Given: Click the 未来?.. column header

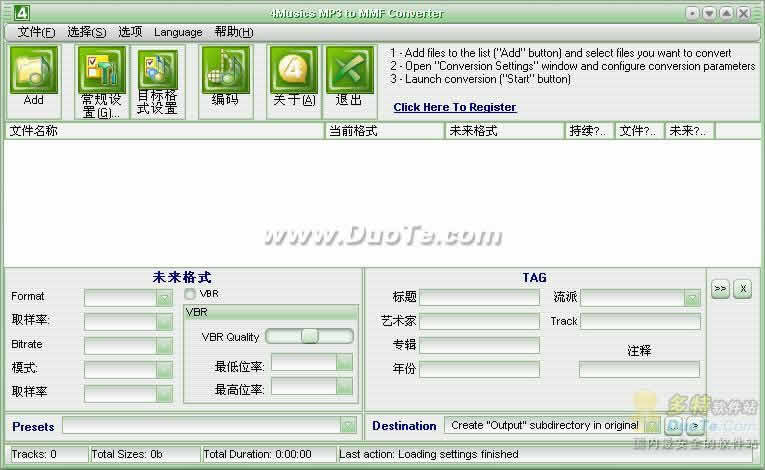Looking at the screenshot, I should [x=690, y=131].
